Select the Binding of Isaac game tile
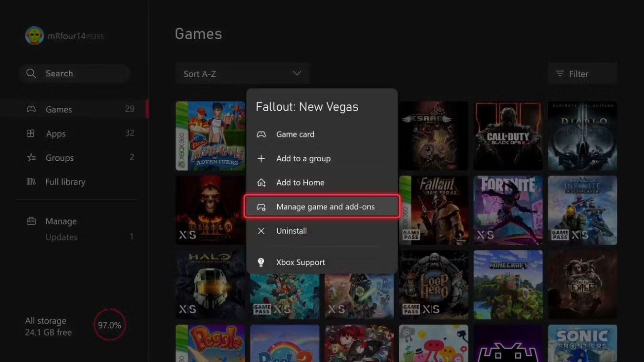Image resolution: width=644 pixels, height=362 pixels. (433, 136)
